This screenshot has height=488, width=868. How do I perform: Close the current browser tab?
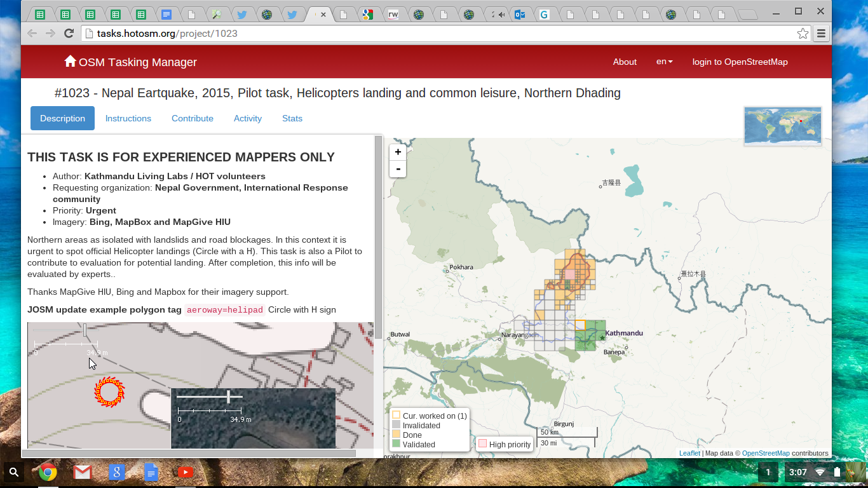323,15
